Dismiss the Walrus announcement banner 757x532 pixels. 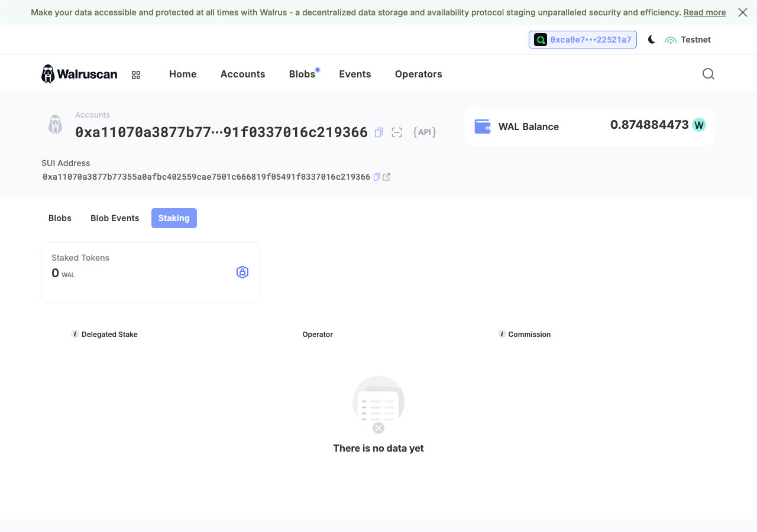pyautogui.click(x=743, y=12)
